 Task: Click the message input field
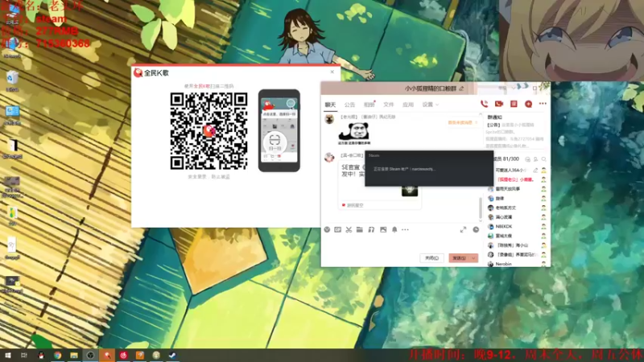click(400, 244)
